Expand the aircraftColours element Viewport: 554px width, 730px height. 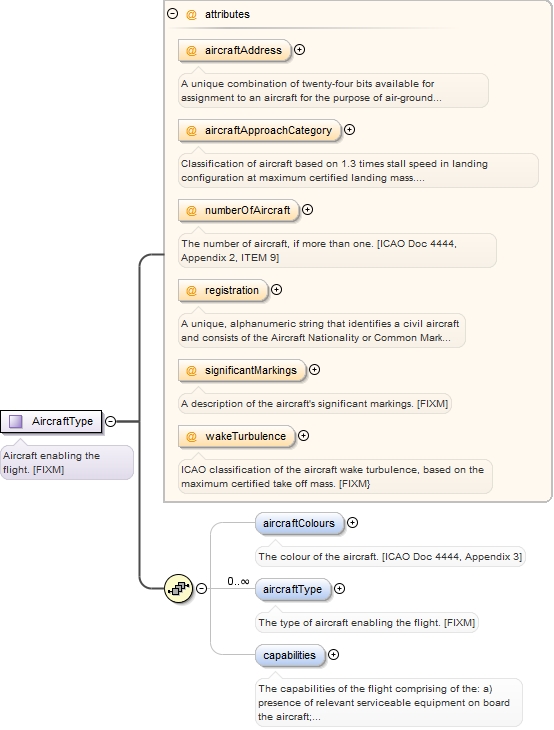tap(352, 522)
